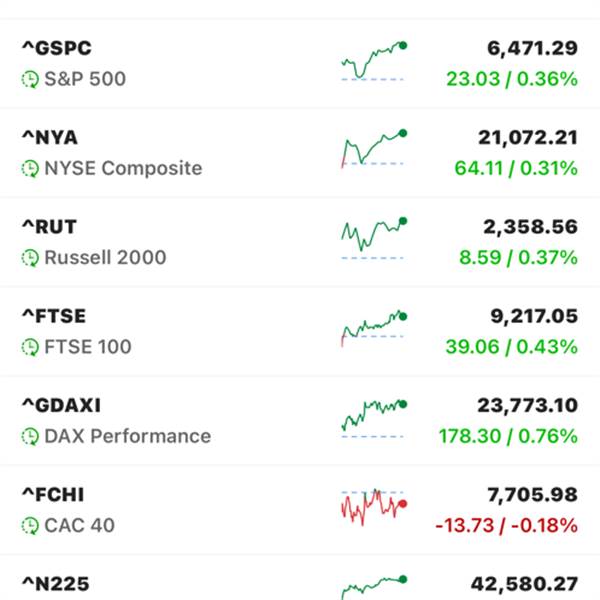
Task: Tap the CAC 40 change -13.73 / -0.18%
Action: [x=507, y=525]
